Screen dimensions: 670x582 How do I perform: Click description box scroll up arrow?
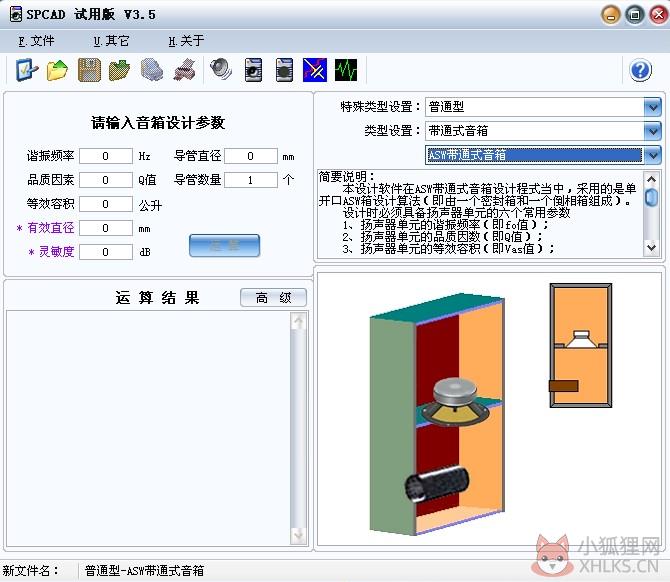[651, 179]
